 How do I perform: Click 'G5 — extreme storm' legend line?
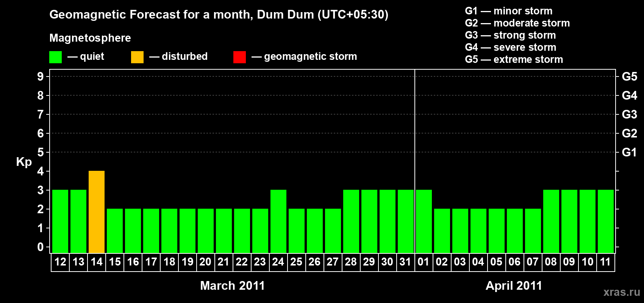514,59
